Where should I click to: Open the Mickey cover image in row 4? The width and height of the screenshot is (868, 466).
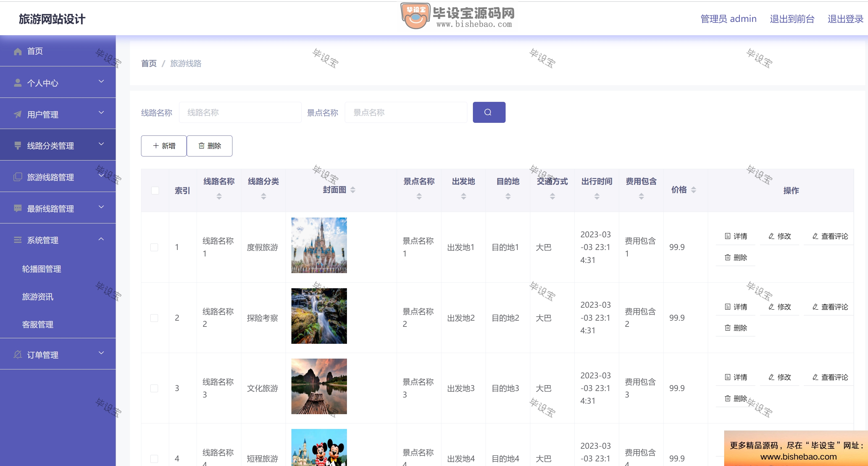(x=319, y=447)
